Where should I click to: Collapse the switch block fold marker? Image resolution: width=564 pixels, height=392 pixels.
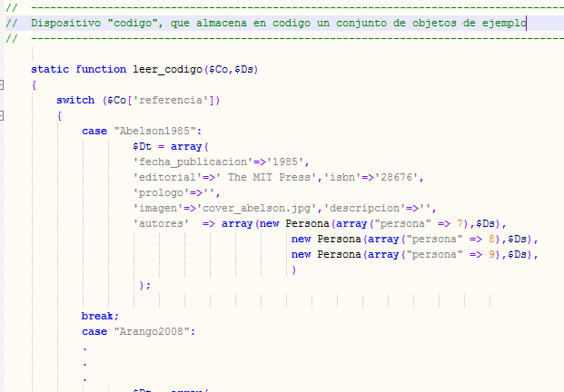3,115
